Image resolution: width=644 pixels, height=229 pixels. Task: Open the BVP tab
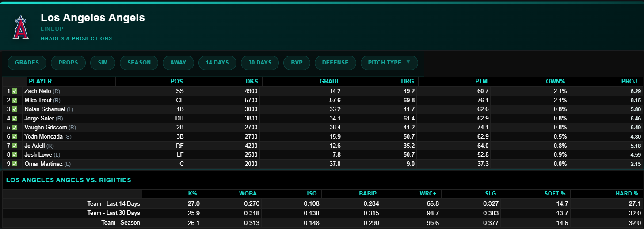[297, 63]
